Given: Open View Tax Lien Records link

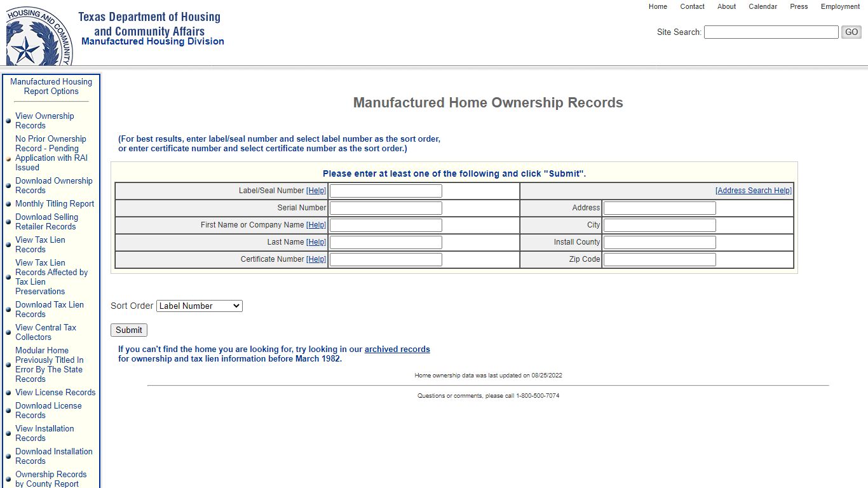Looking at the screenshot, I should [x=40, y=245].
